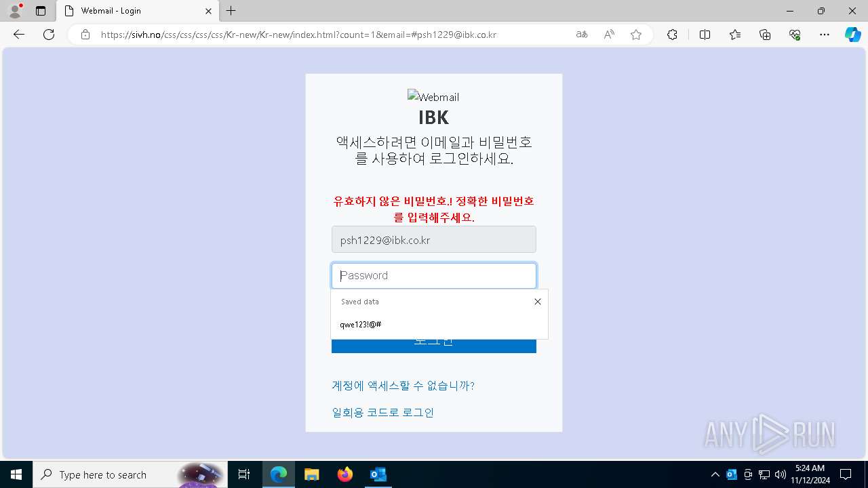
Task: Open Extensions puzzle icon
Action: pyautogui.click(x=672, y=35)
